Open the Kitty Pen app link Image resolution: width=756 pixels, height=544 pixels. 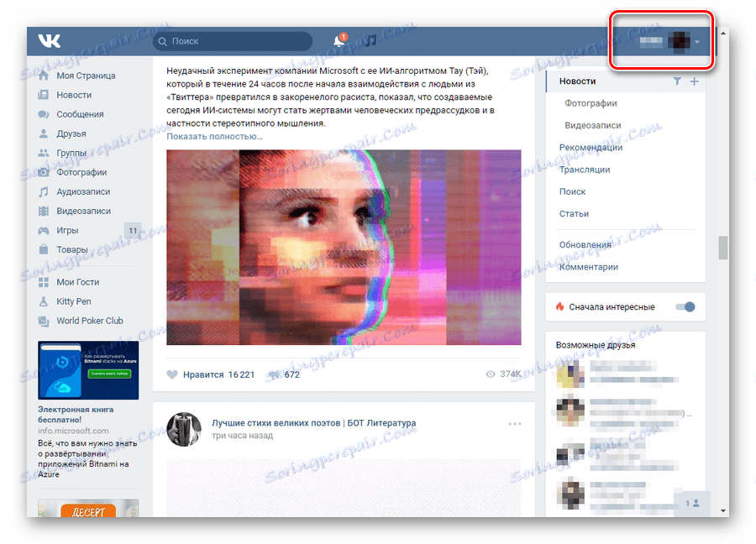(x=74, y=301)
